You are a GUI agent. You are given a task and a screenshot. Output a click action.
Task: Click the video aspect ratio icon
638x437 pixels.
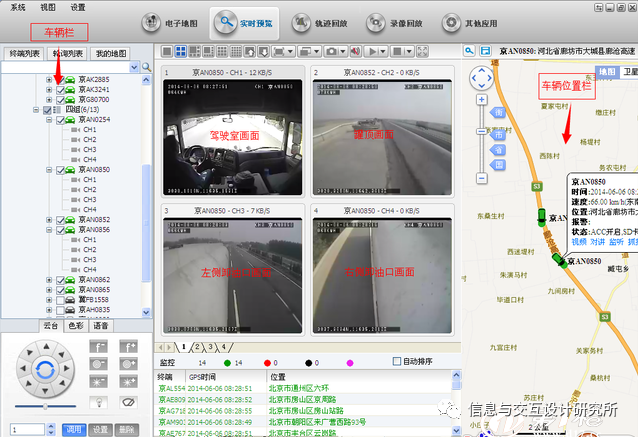[279, 51]
